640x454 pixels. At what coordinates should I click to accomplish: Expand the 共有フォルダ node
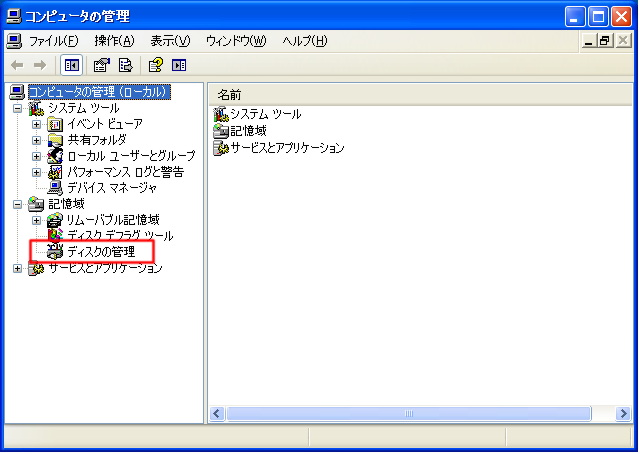36,140
